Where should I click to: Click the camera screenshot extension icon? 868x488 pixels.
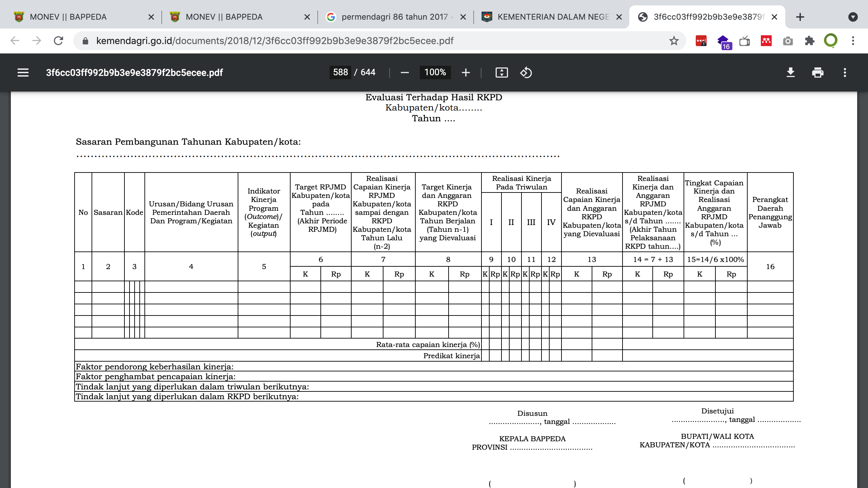788,41
